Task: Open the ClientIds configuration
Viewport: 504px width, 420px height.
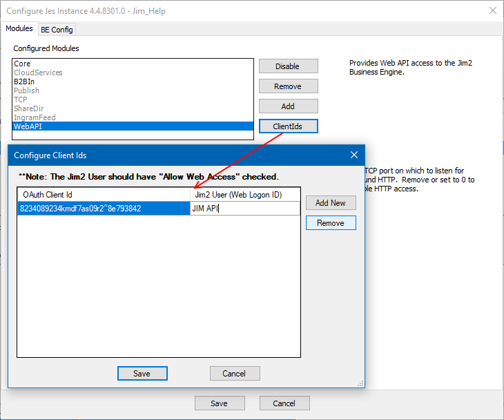Action: (x=289, y=126)
